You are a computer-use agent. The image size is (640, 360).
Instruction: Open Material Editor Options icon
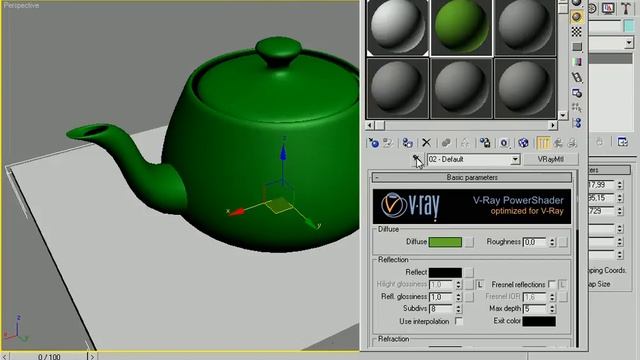[576, 93]
